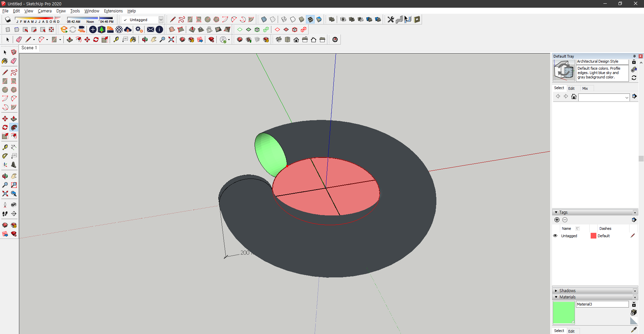
Task: Choose the Axes tool in left toolbar
Action: (5, 165)
